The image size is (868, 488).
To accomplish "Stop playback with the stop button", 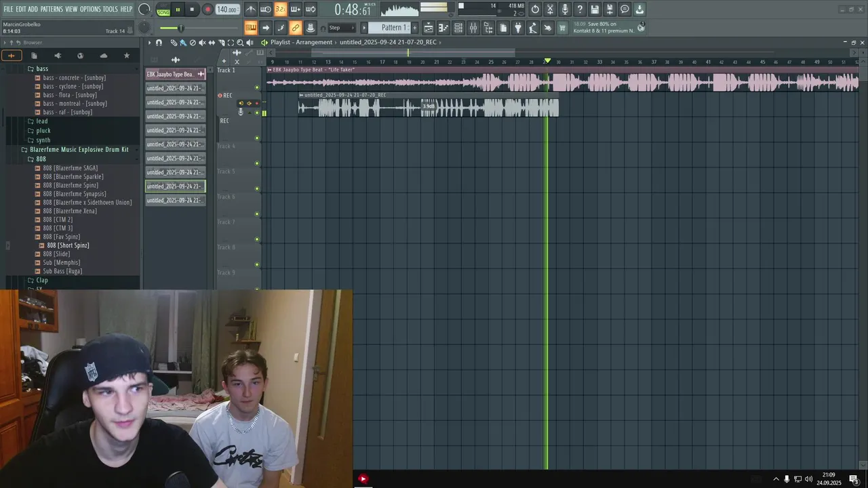I will (x=192, y=9).
